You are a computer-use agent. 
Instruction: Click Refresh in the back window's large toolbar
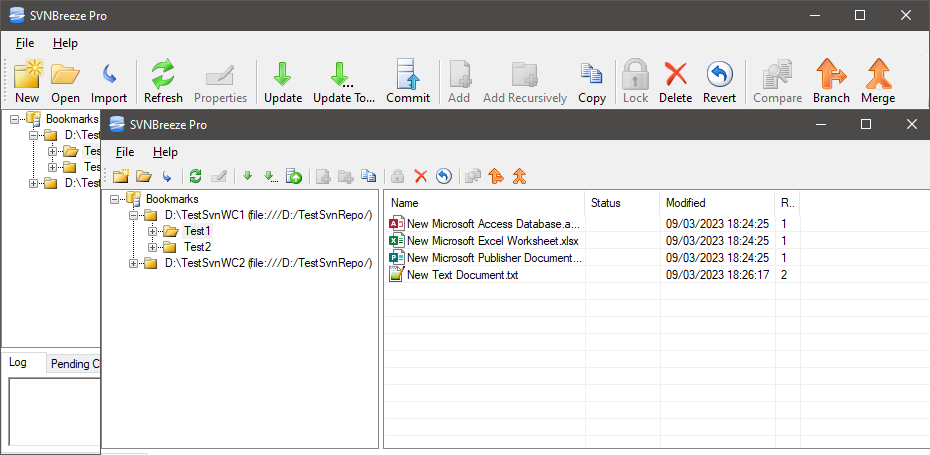point(163,82)
